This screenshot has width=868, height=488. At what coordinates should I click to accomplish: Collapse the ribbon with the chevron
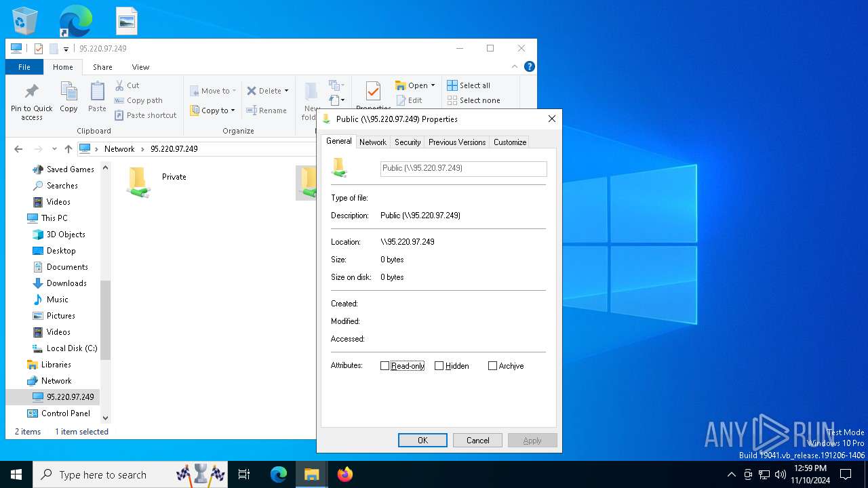515,66
